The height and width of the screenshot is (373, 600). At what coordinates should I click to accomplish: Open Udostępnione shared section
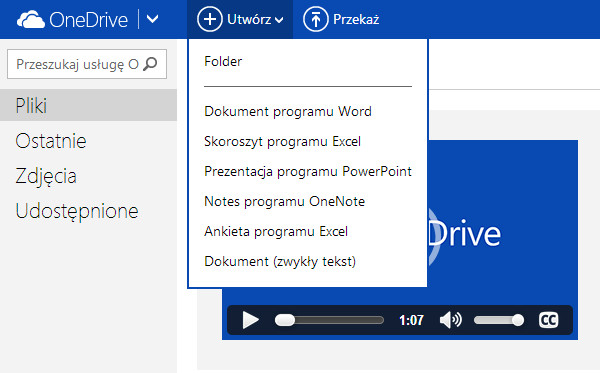77,212
